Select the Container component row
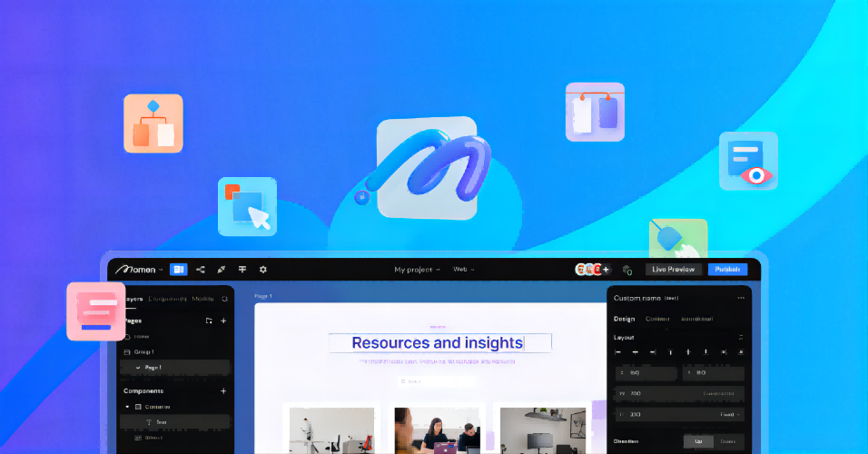This screenshot has width=868, height=454. pos(175,407)
